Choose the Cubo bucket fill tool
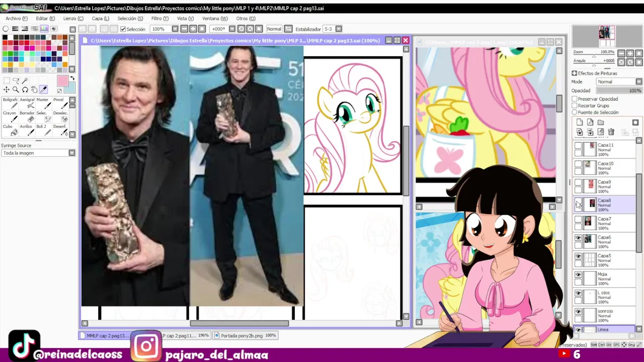 coord(10,130)
